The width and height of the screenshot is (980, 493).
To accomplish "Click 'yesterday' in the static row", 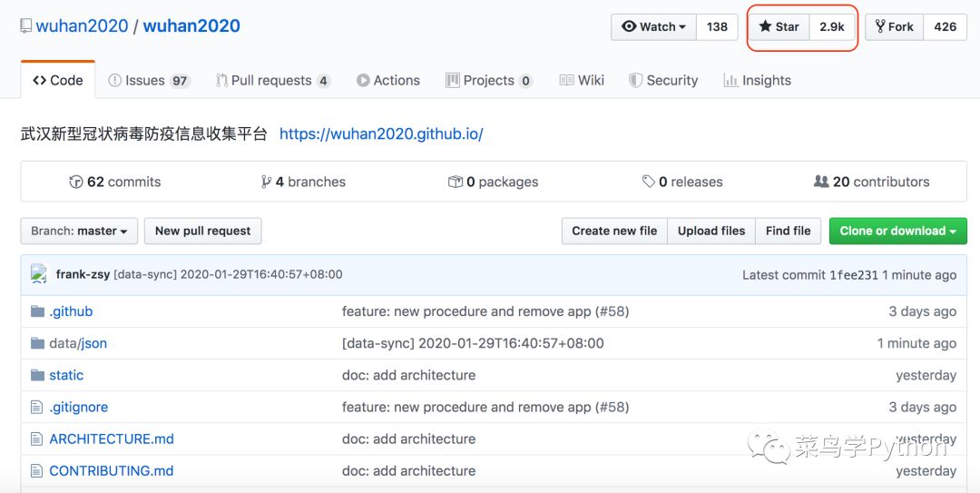I will [926, 375].
